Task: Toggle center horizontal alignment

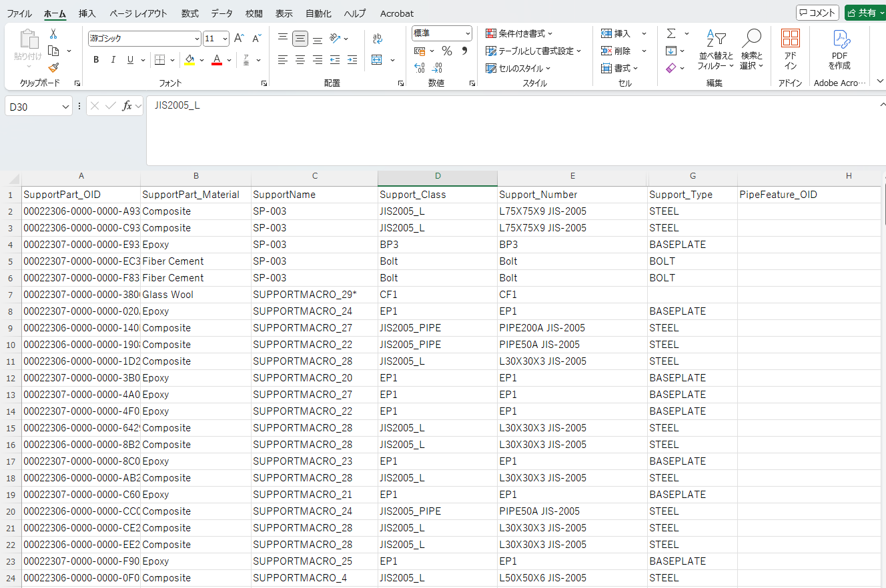Action: 300,60
